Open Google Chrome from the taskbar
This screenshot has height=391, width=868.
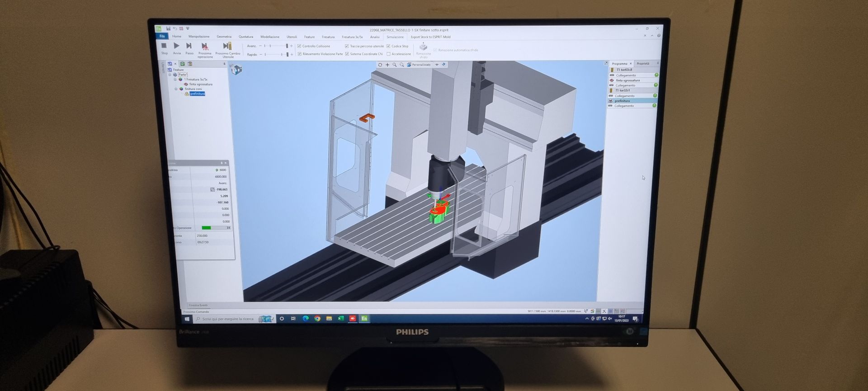coord(317,319)
